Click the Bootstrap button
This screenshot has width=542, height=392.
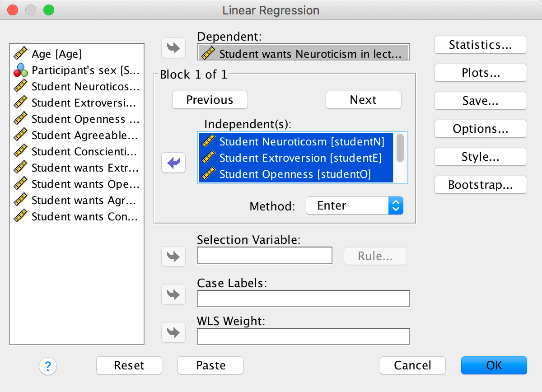click(480, 185)
